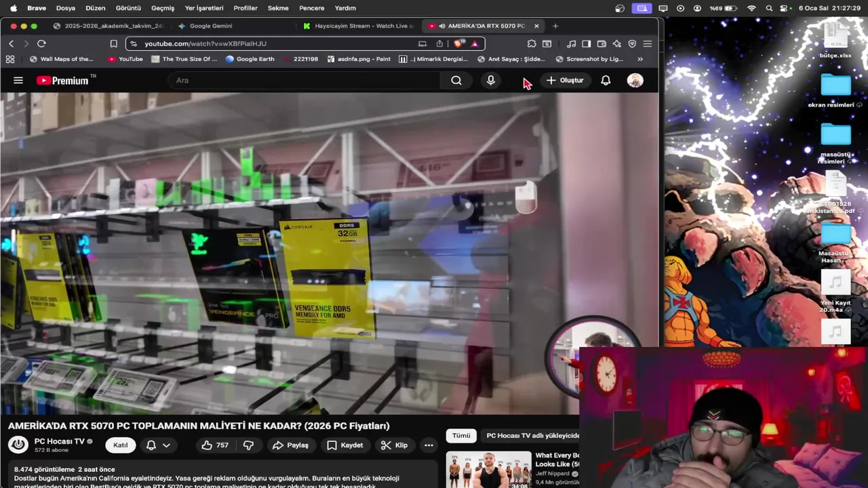Open more actions three-dot menu
Image resolution: width=868 pixels, height=488 pixels.
pyautogui.click(x=429, y=445)
